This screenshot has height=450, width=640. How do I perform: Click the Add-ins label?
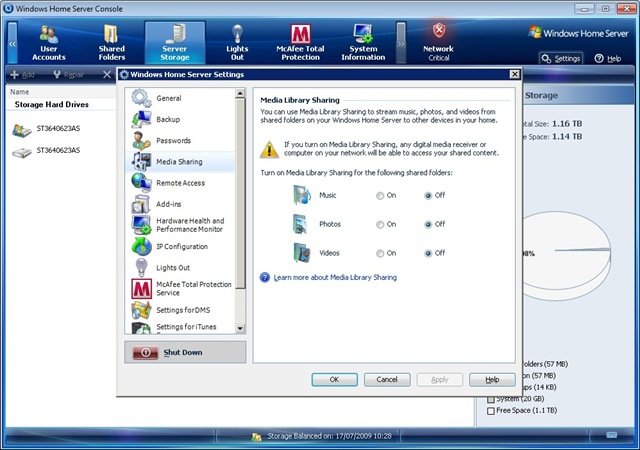169,204
